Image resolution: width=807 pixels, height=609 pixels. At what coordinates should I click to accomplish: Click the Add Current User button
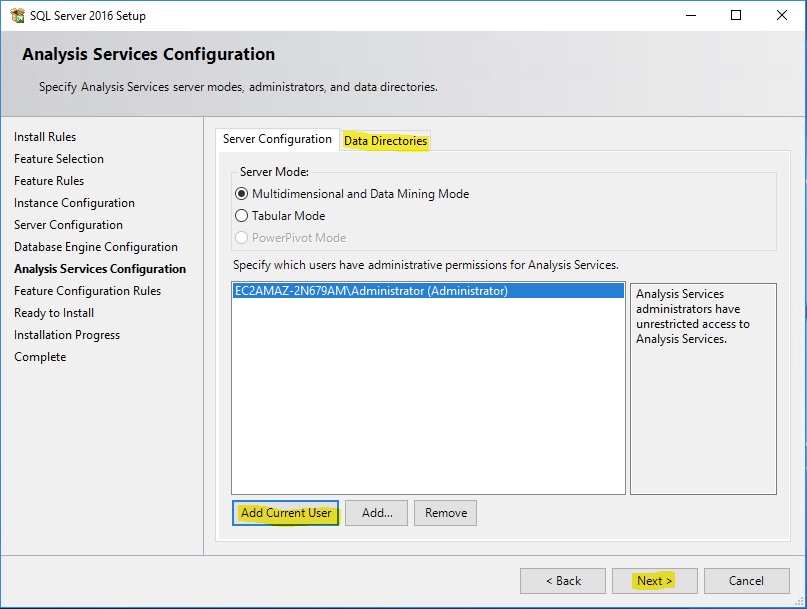286,513
